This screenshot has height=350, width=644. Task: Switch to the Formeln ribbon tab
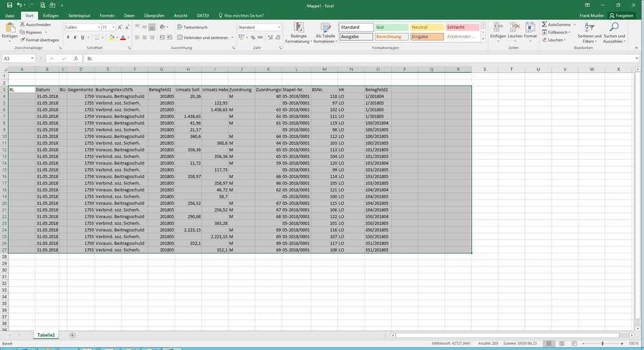click(x=107, y=15)
